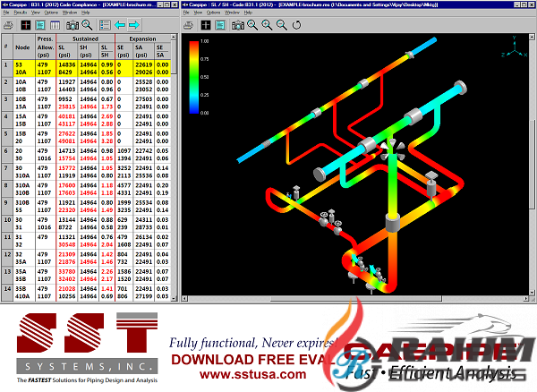The width and height of the screenshot is (537, 392).
Task: Print the Code Compliance results table
Action: point(8,25)
